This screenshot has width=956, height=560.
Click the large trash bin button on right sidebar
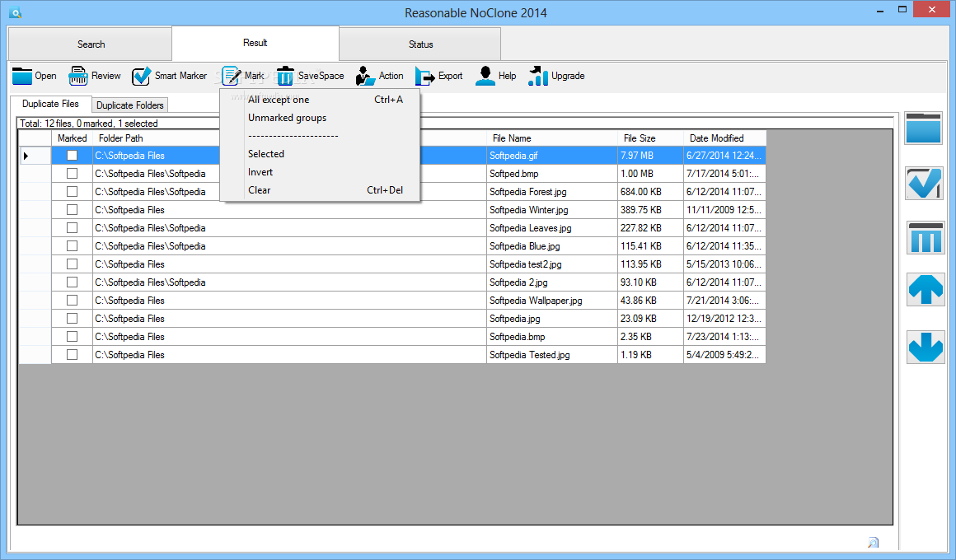[926, 238]
